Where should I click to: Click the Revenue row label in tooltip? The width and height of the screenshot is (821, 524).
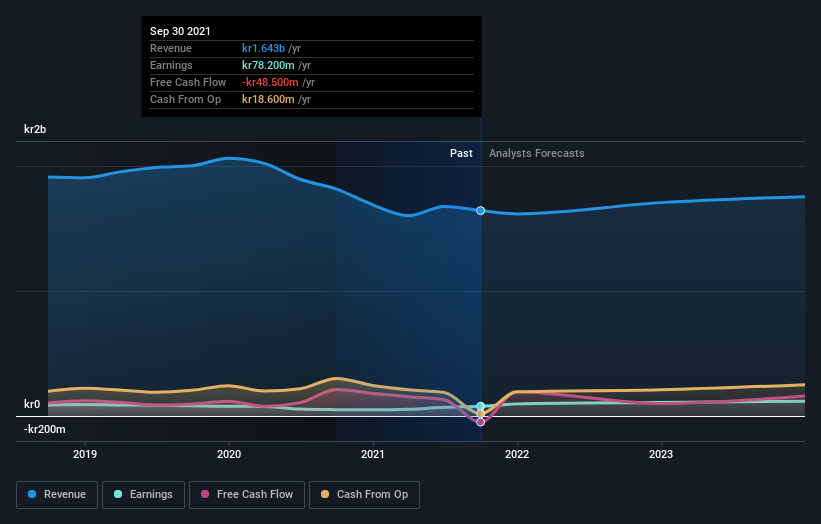coord(171,48)
